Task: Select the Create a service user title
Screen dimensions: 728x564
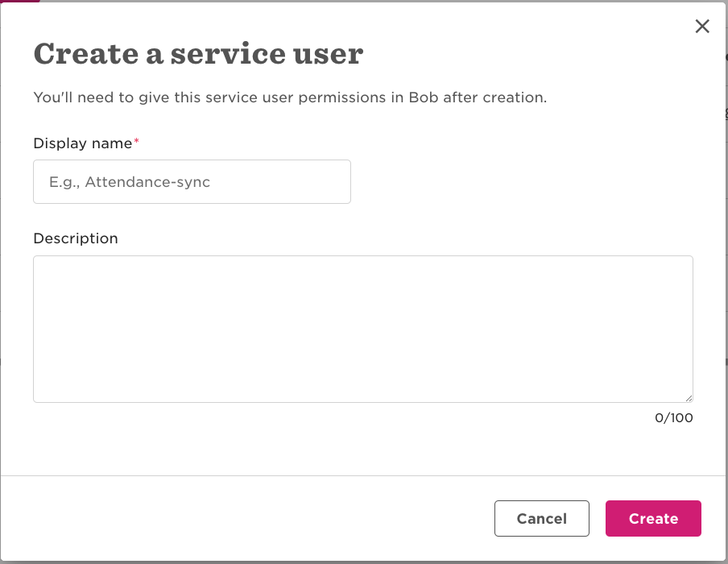Action: click(197, 53)
